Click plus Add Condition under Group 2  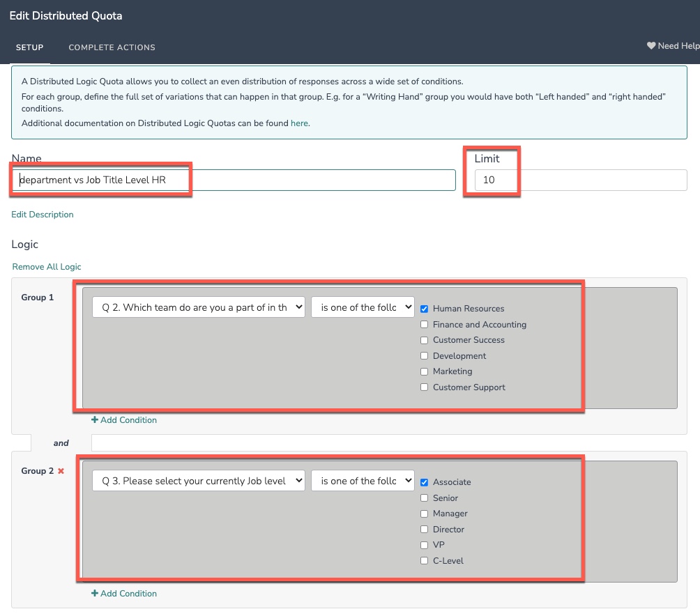pyautogui.click(x=124, y=594)
